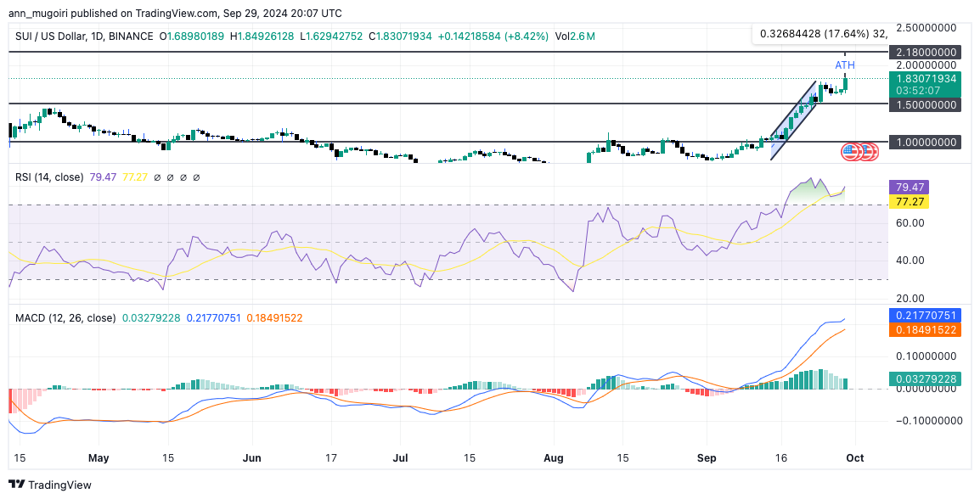Viewport: 980px width, 499px height.
Task: Click the 16 date label on the time axis
Action: pyautogui.click(x=780, y=458)
